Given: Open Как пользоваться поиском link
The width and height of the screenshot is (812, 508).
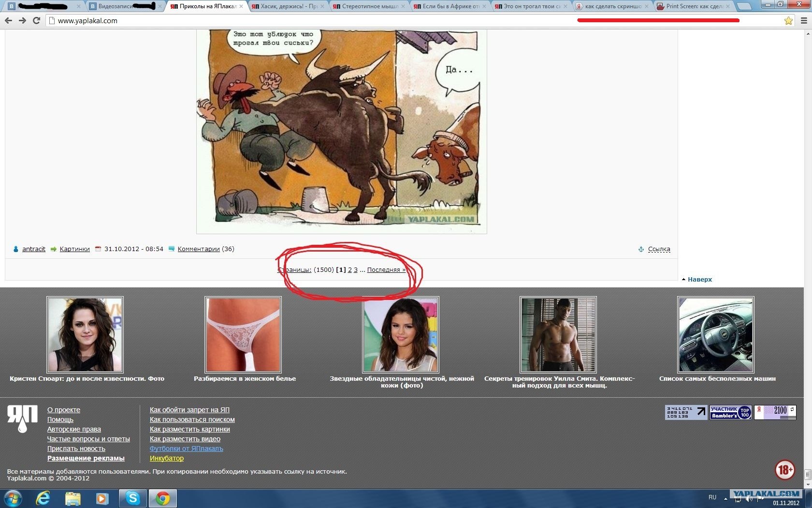Looking at the screenshot, I should pos(192,419).
